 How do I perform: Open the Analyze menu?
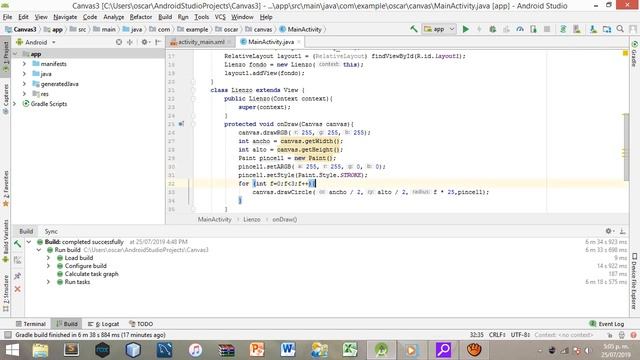[x=113, y=17]
